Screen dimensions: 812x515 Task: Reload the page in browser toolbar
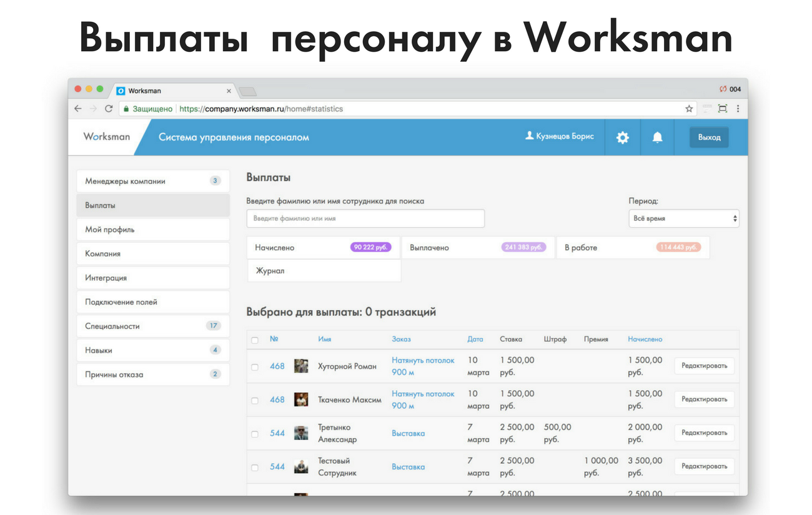coord(109,109)
